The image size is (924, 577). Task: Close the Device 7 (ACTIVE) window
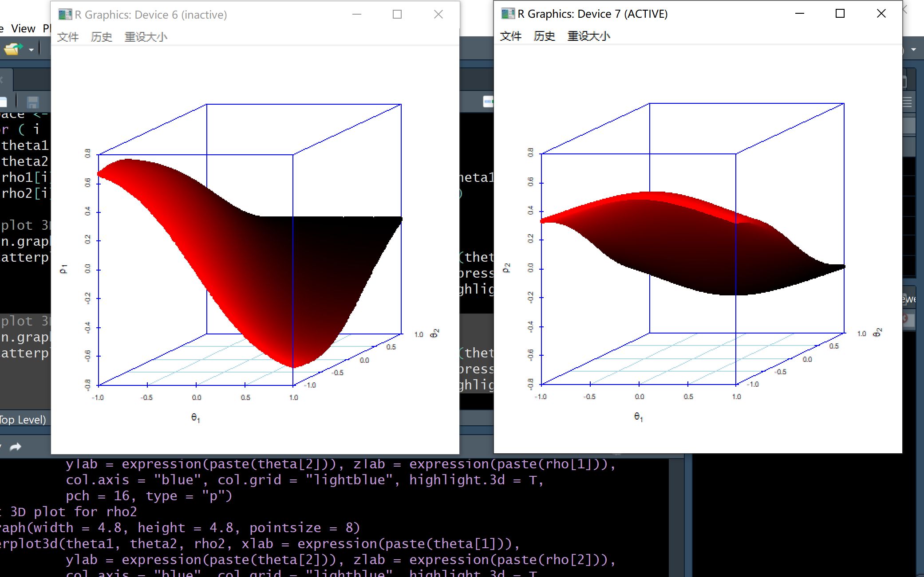pyautogui.click(x=881, y=14)
